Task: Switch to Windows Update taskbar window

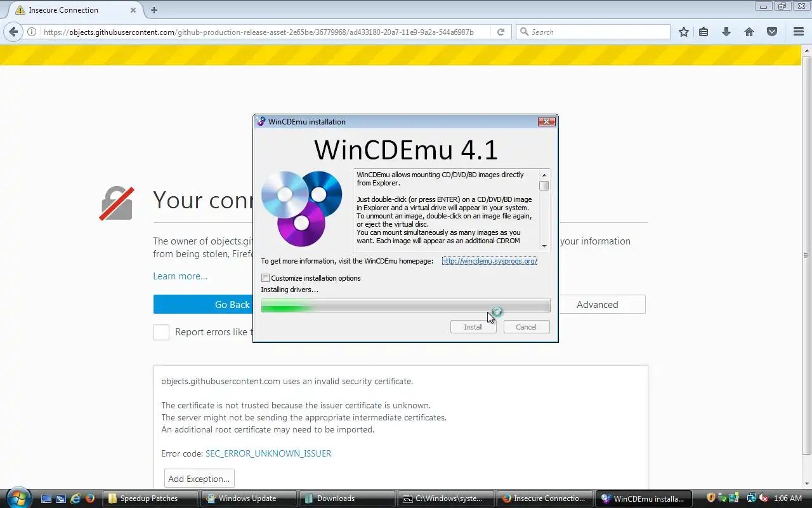Action: 248,498
